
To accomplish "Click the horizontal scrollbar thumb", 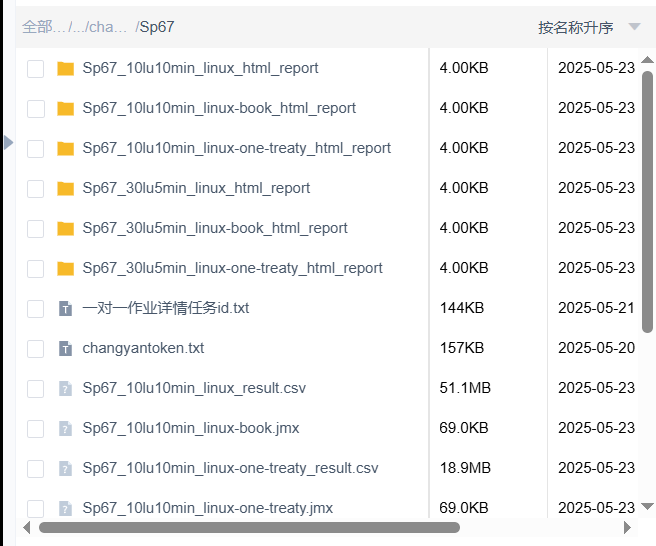I will tap(248, 527).
